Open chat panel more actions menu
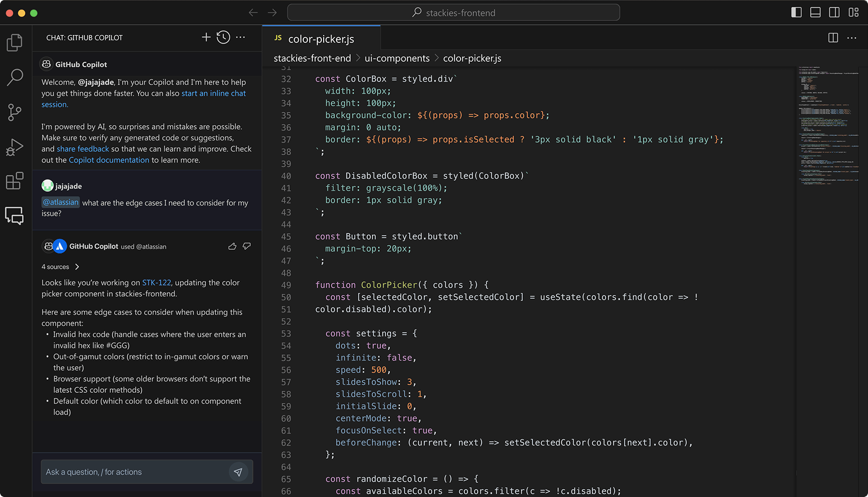This screenshot has width=868, height=497. coord(240,37)
